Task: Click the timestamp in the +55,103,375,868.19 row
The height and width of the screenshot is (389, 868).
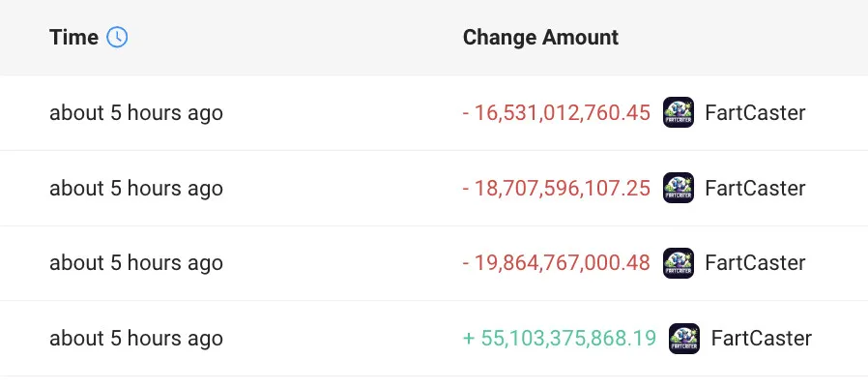Action: point(136,339)
